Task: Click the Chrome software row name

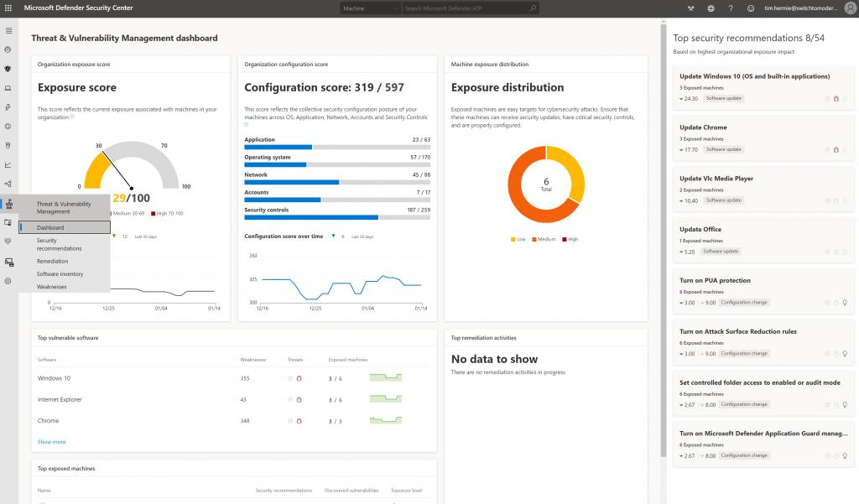Action: (x=48, y=421)
